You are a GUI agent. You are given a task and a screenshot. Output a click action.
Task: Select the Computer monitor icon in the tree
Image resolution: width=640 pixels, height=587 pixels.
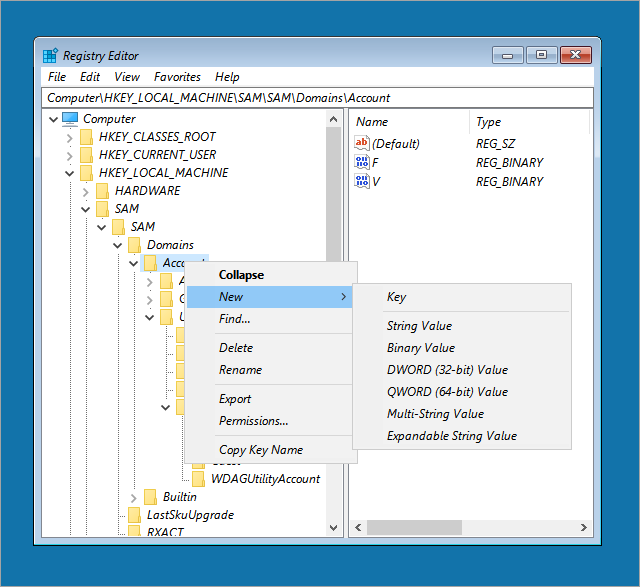(70, 119)
